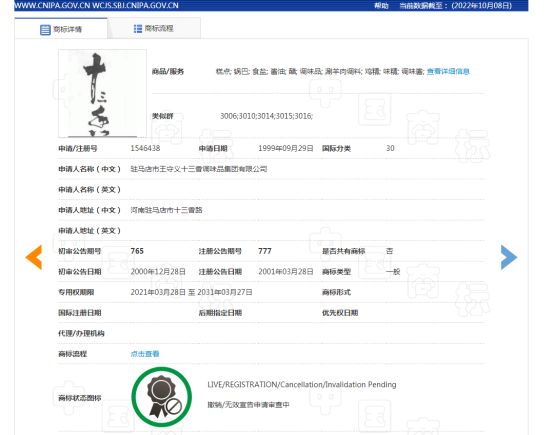Select the preliminary announcement issue 765
This screenshot has height=435, width=553.
pos(137,251)
